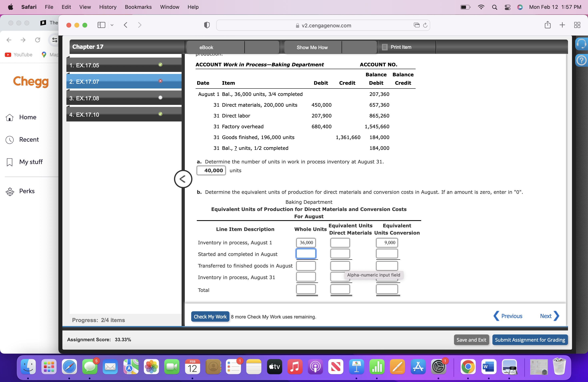Click Check My Work button
588x382 pixels.
pos(210,316)
